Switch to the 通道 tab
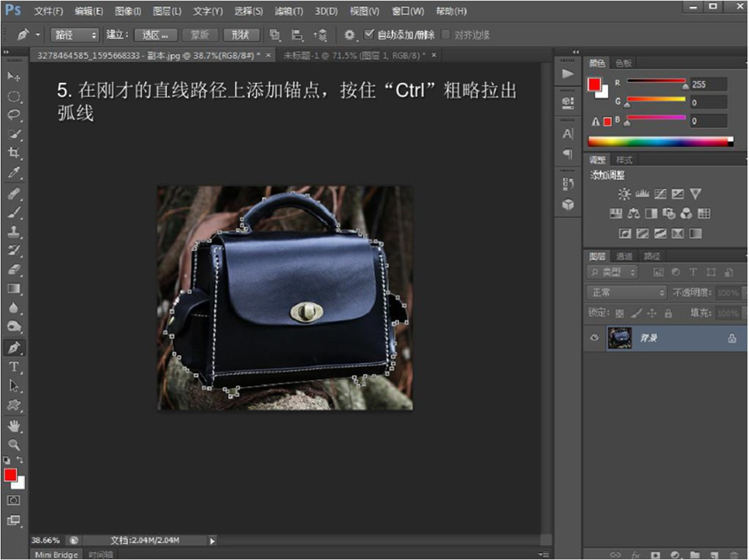 [624, 256]
